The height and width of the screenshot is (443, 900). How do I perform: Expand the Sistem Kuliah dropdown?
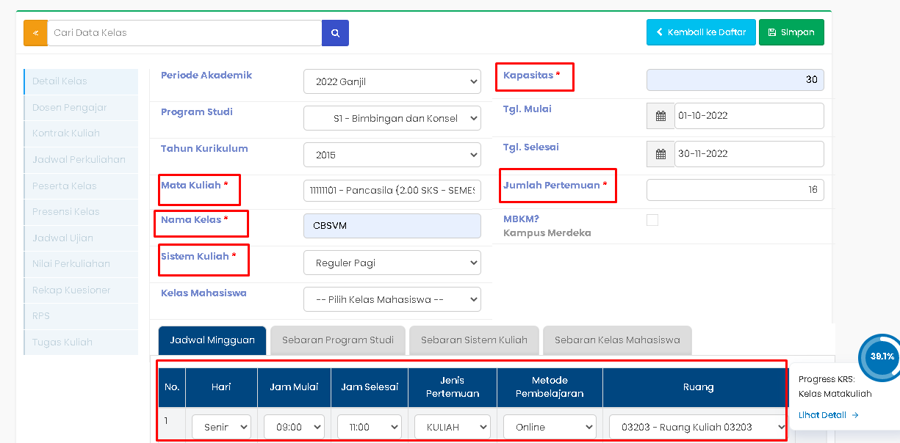pyautogui.click(x=392, y=263)
